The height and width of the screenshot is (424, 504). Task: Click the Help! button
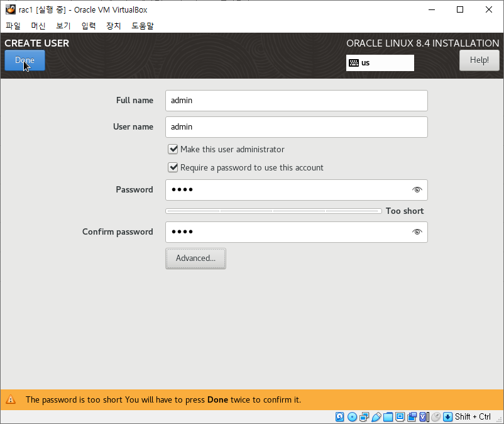pyautogui.click(x=479, y=60)
